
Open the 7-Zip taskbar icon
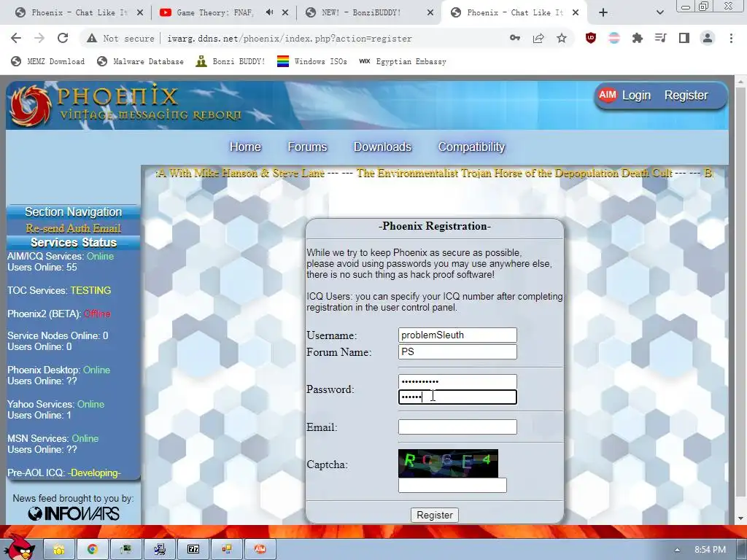click(x=193, y=549)
